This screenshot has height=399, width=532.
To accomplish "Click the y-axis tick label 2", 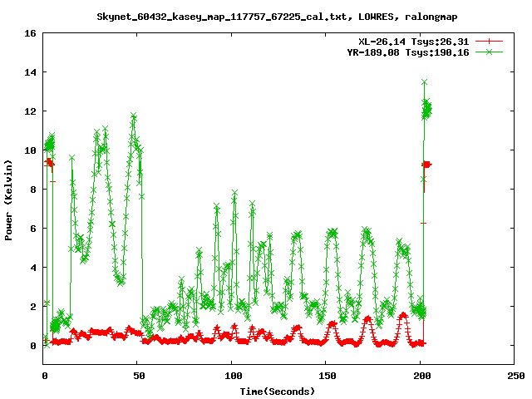I will pyautogui.click(x=33, y=307).
